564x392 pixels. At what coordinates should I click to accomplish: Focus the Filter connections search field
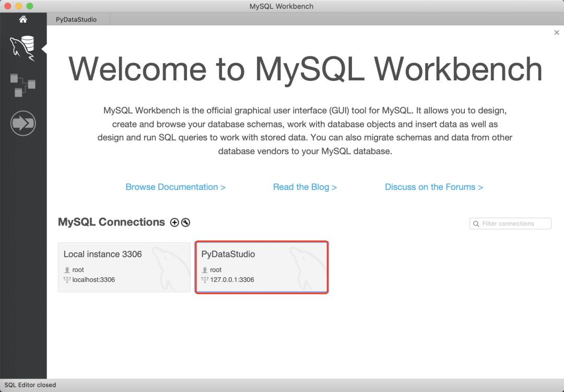pyautogui.click(x=510, y=223)
